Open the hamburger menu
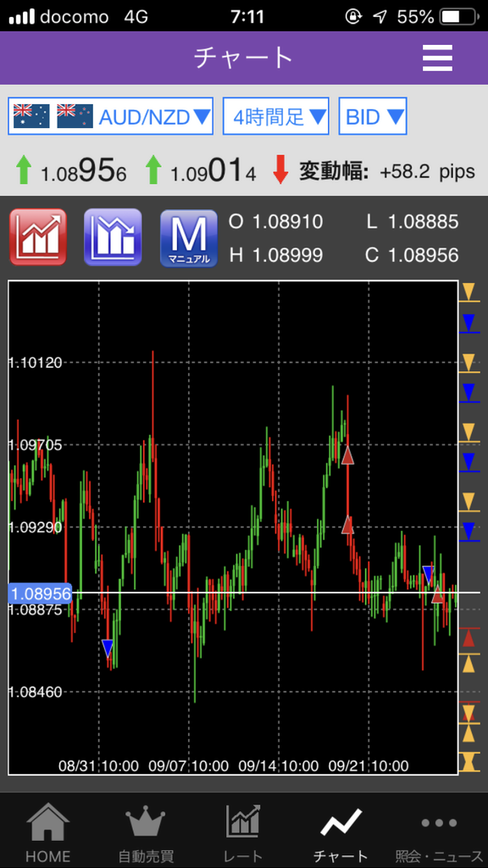Image resolution: width=488 pixels, height=868 pixels. click(x=437, y=58)
